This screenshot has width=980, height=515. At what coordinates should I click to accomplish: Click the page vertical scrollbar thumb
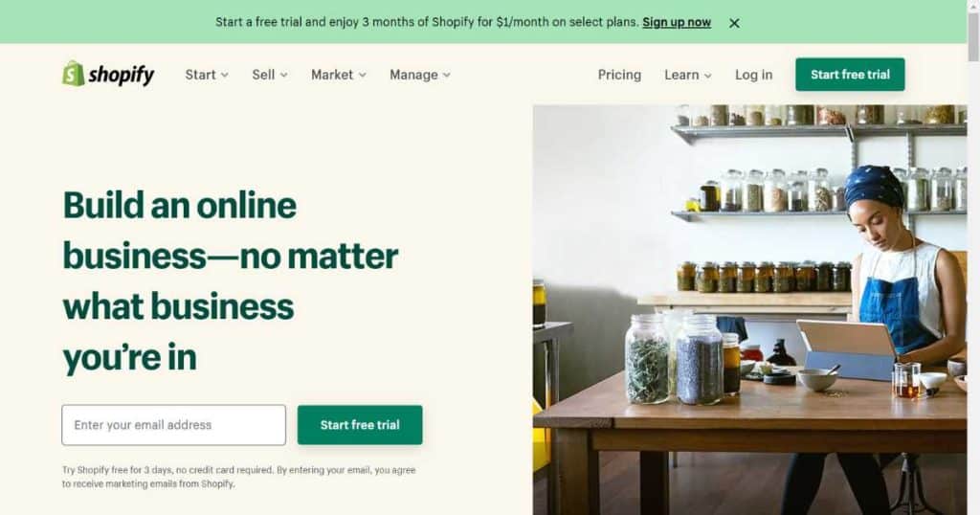click(x=973, y=37)
